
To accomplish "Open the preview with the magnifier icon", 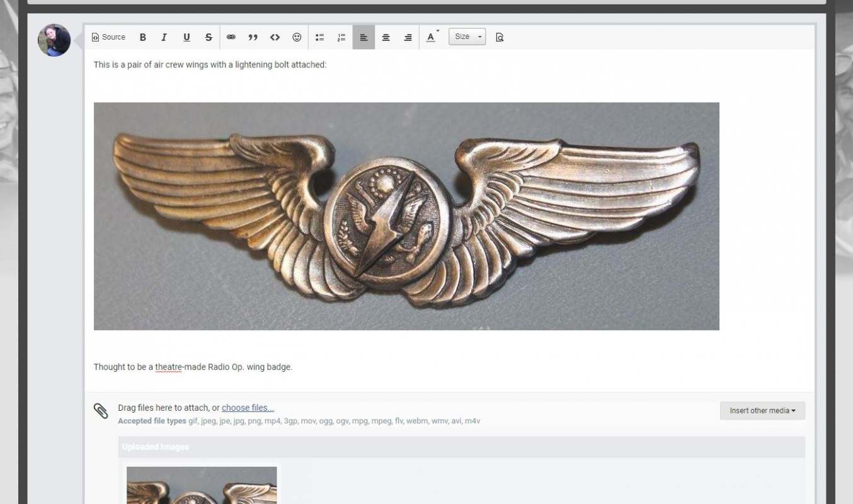I will [498, 37].
